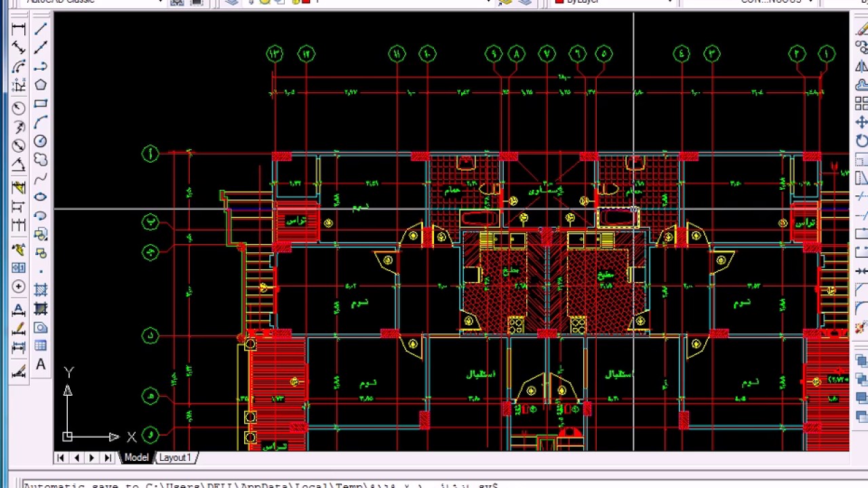Select the Arc Length dimension tool
This screenshot has width=868, height=488.
pyautogui.click(x=18, y=67)
